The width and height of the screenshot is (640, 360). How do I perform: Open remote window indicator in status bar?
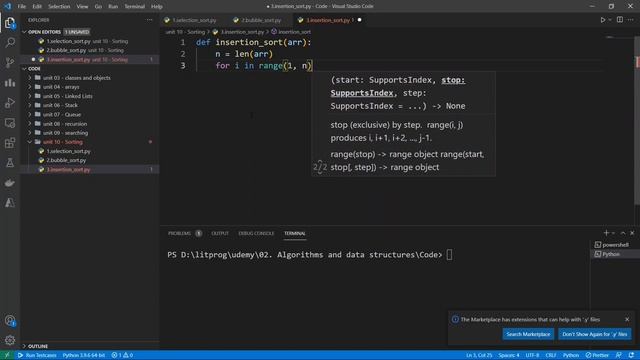[x=7, y=355]
